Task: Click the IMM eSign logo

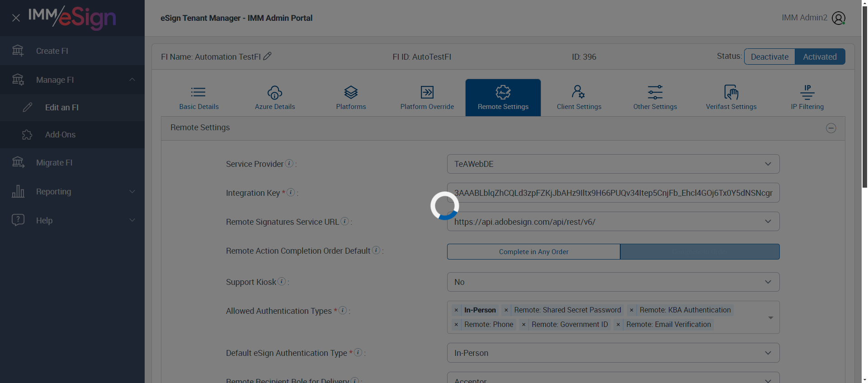Action: tap(72, 18)
